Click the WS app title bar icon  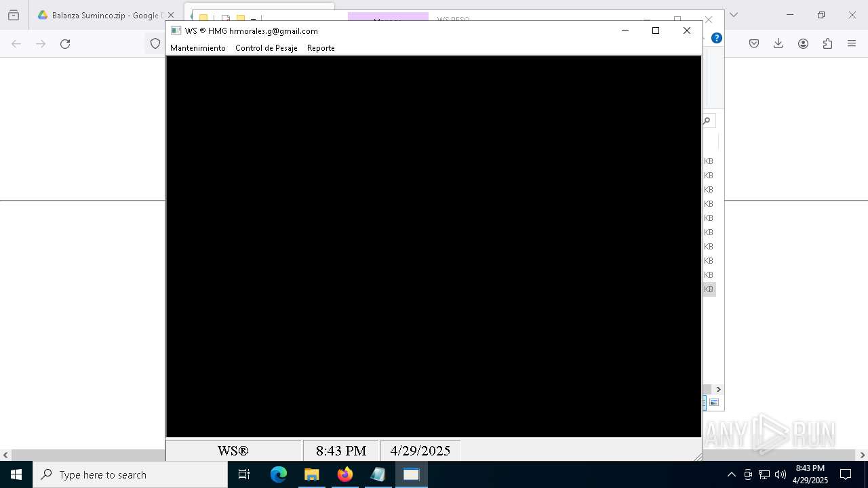[176, 30]
